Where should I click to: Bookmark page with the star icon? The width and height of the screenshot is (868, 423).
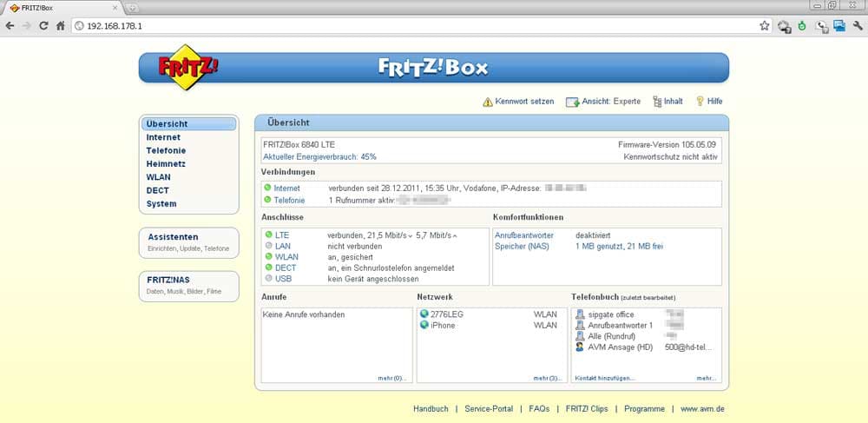pos(765,25)
